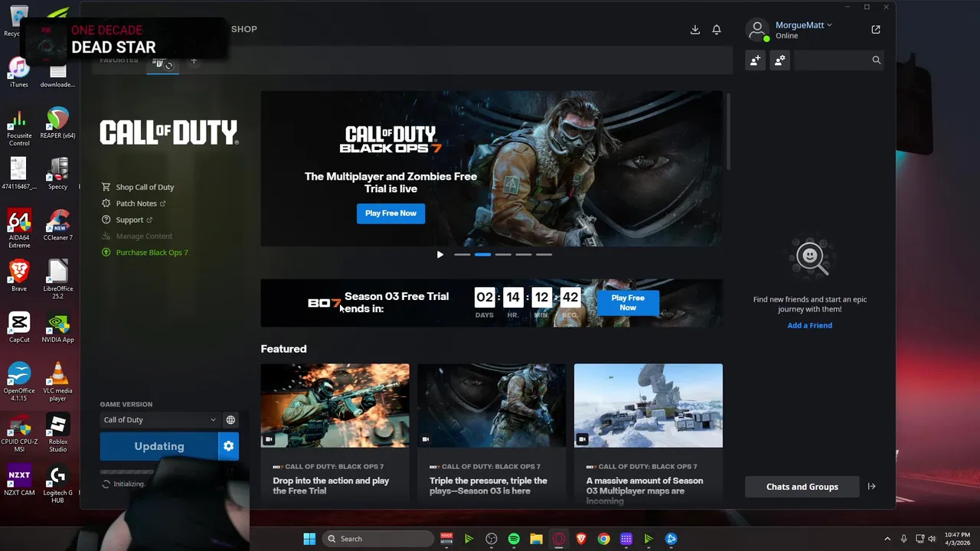
Task: Click the Windows Start button
Action: pos(309,539)
